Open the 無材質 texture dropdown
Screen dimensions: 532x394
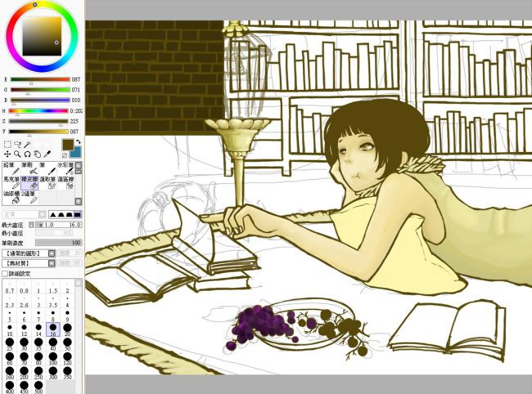pyautogui.click(x=52, y=264)
